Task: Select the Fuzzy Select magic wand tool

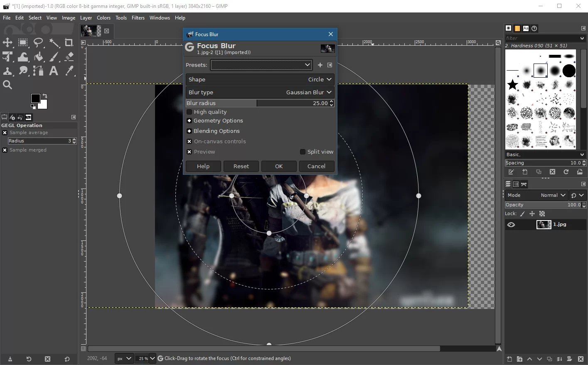Action: (54, 43)
